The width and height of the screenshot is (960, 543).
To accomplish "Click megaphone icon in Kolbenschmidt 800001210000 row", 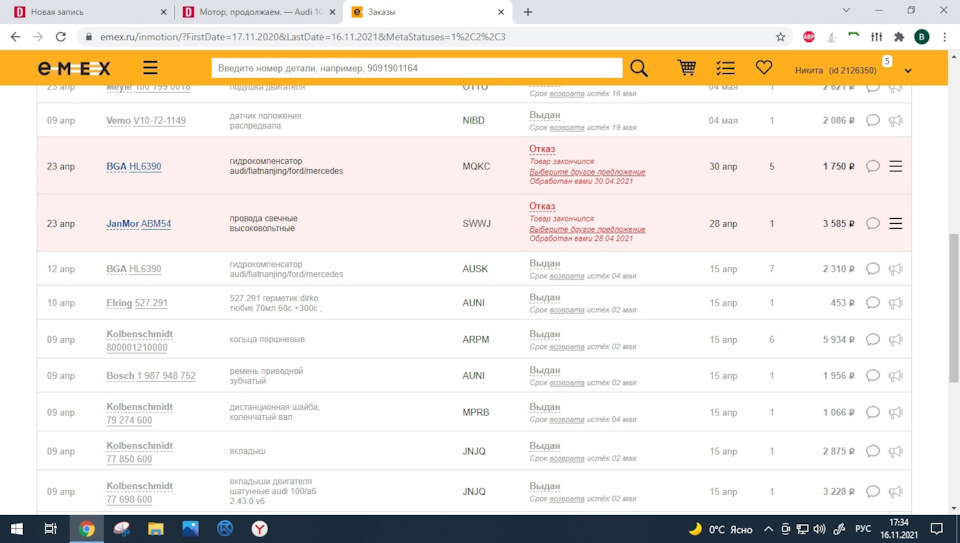I will (896, 340).
